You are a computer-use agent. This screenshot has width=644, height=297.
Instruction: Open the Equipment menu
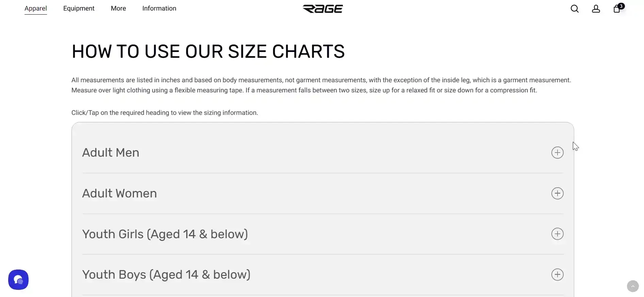[79, 8]
